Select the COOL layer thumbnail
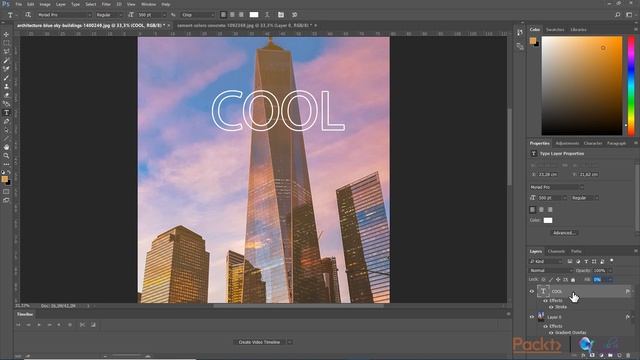Image resolution: width=640 pixels, height=360 pixels. (x=543, y=291)
